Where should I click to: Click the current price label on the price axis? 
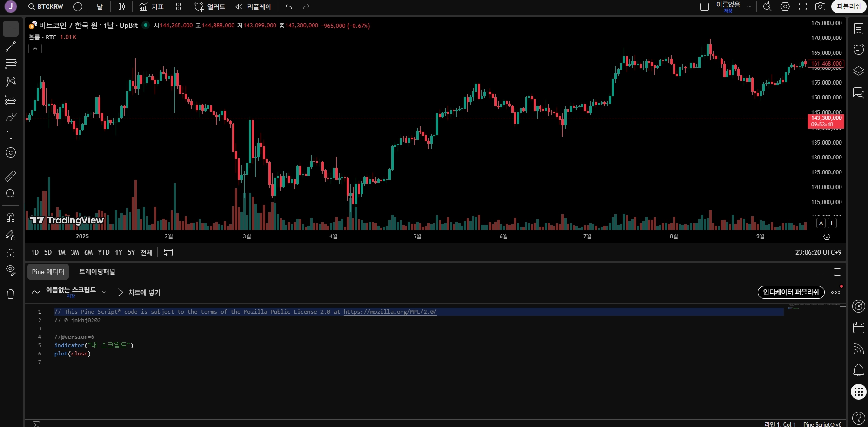[x=826, y=121]
